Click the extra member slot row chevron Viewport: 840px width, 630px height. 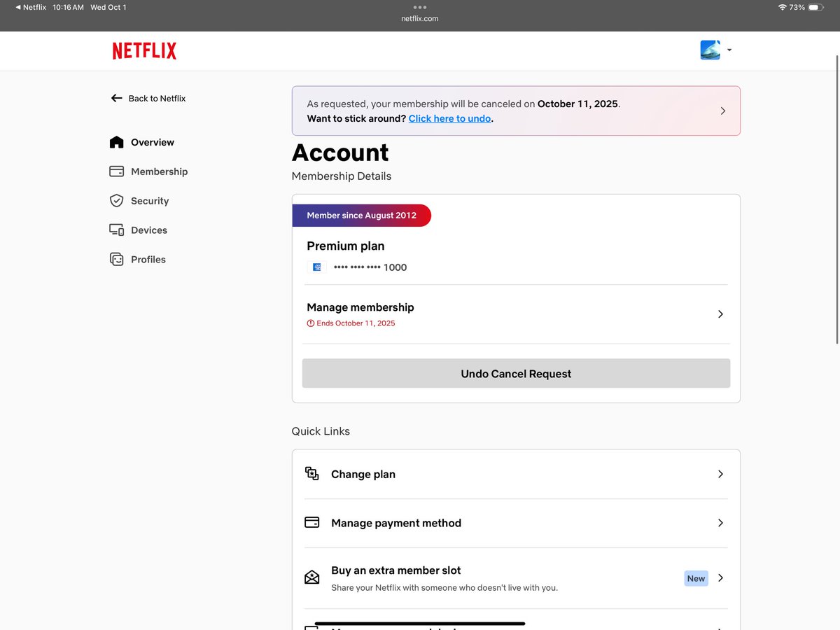tap(720, 578)
